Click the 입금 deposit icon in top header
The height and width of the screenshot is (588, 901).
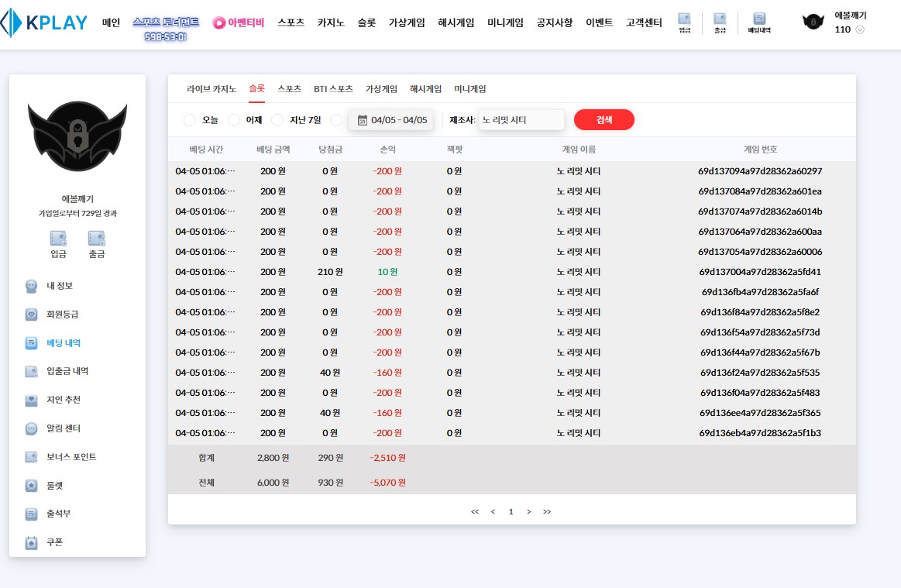click(x=684, y=22)
